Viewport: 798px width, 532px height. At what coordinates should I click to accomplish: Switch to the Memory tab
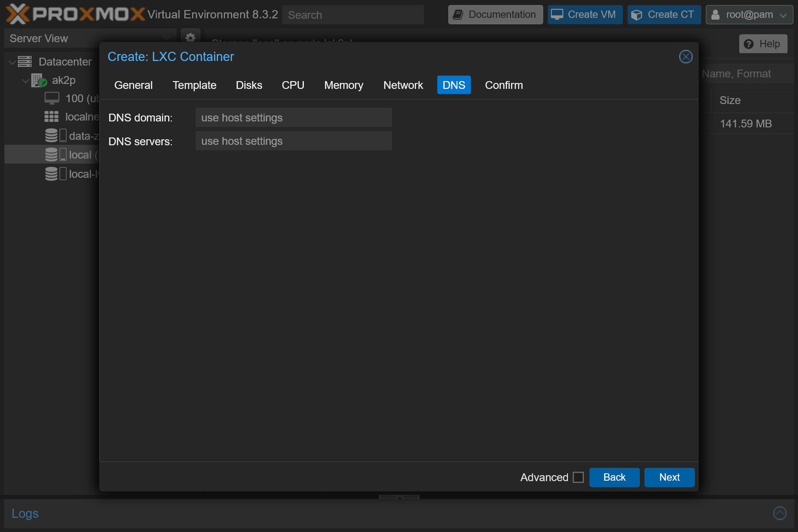point(343,85)
